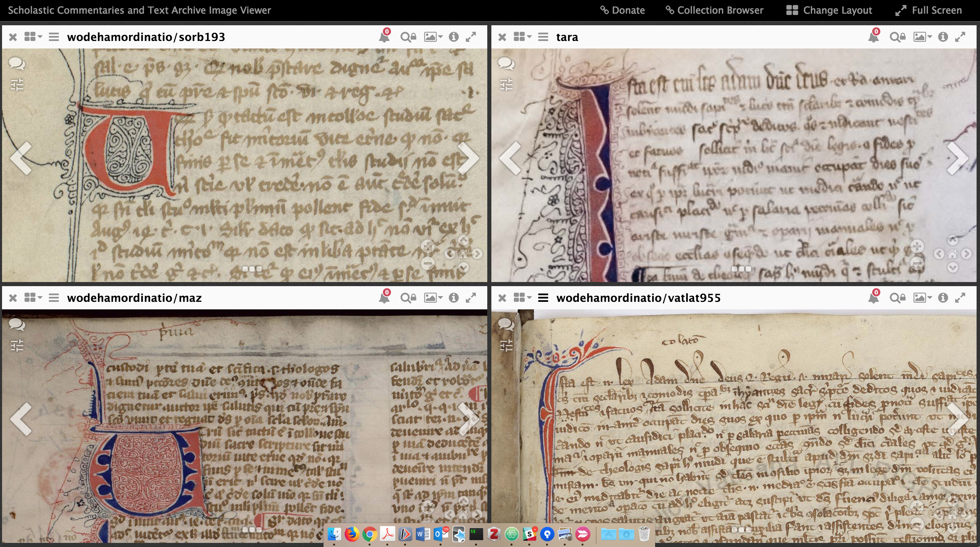The width and height of the screenshot is (980, 547).
Task: Toggle annotation layer in sorb193 window
Action: coord(17,64)
